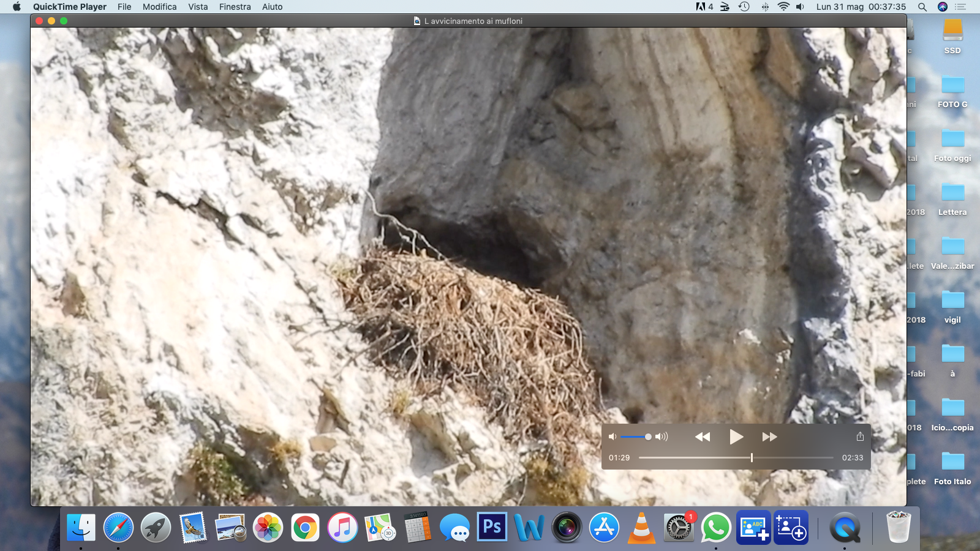Open Mail stamp icon in the Dock
Image resolution: width=980 pixels, height=551 pixels.
coord(193,527)
